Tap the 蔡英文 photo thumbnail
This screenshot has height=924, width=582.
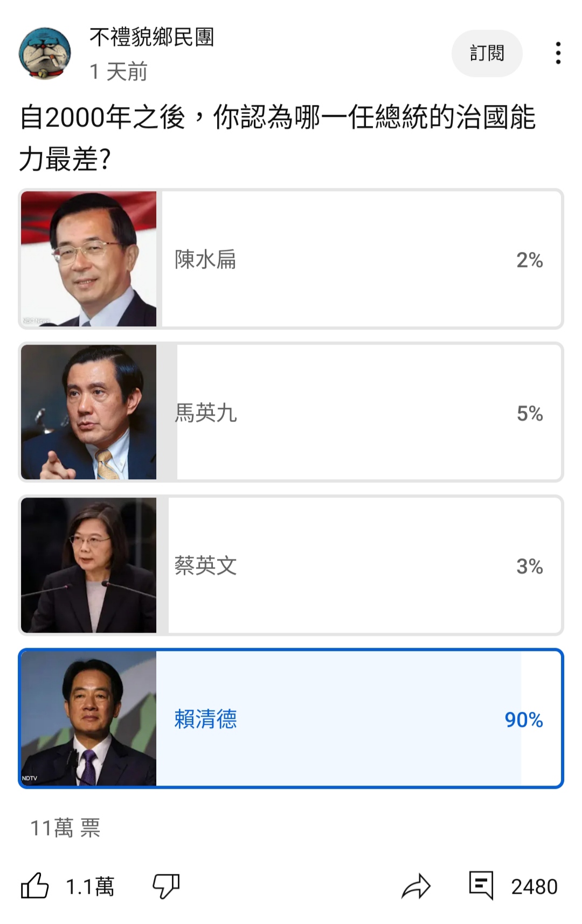click(89, 565)
